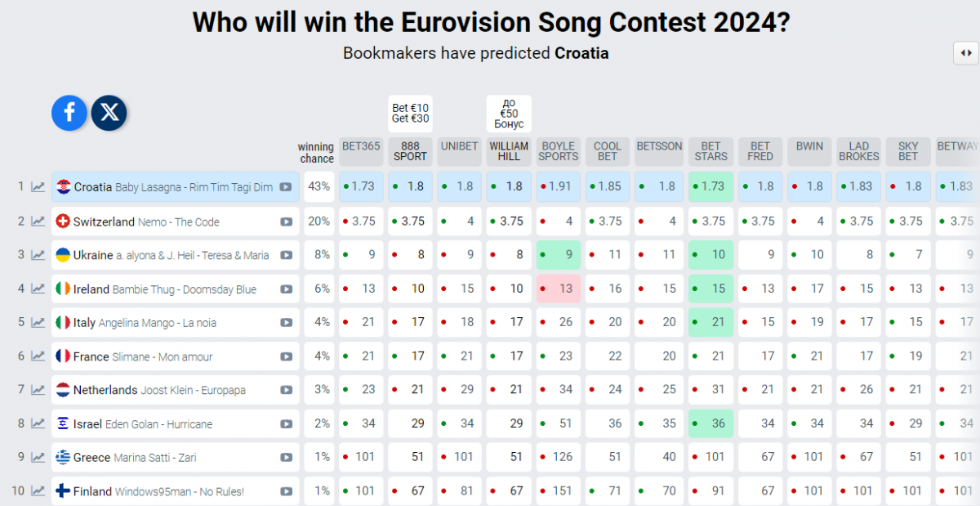Screen dimensions: 980x506
Task: Click the table-width expand arrows button
Action: (x=966, y=53)
